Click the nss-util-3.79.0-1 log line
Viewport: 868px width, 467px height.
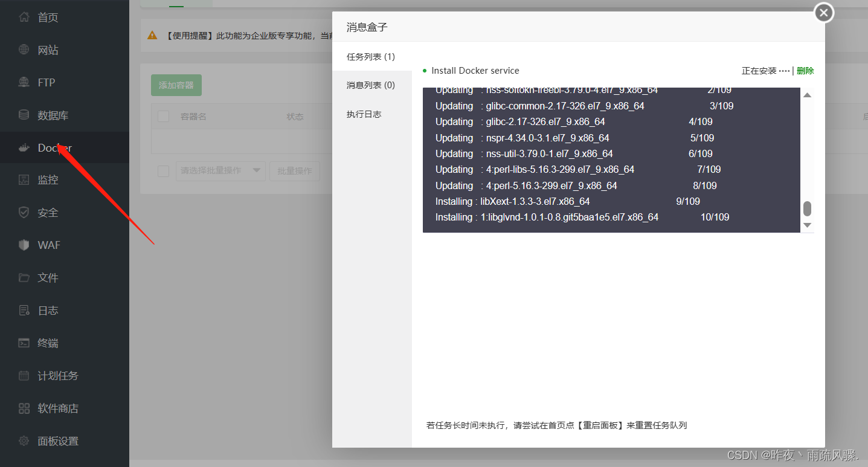pos(574,153)
